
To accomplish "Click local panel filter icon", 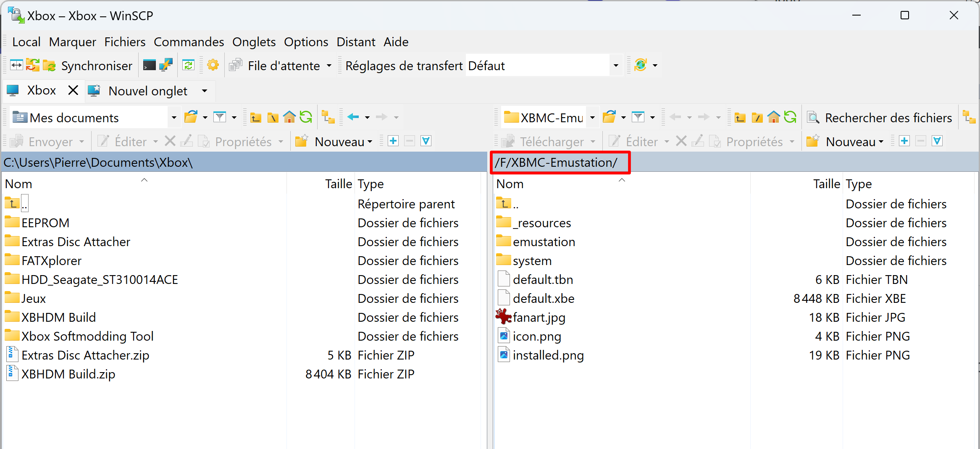I will coord(220,117).
